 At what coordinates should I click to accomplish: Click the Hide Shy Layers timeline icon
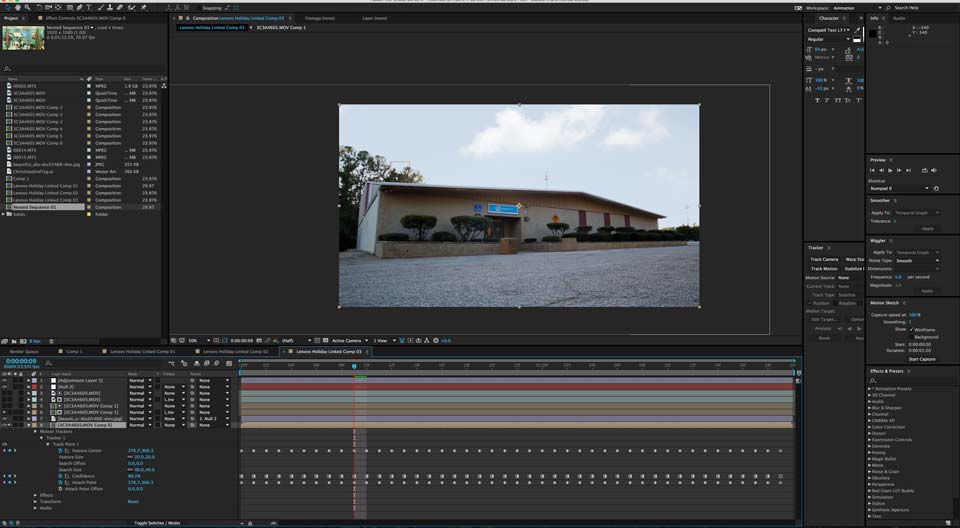point(197,364)
